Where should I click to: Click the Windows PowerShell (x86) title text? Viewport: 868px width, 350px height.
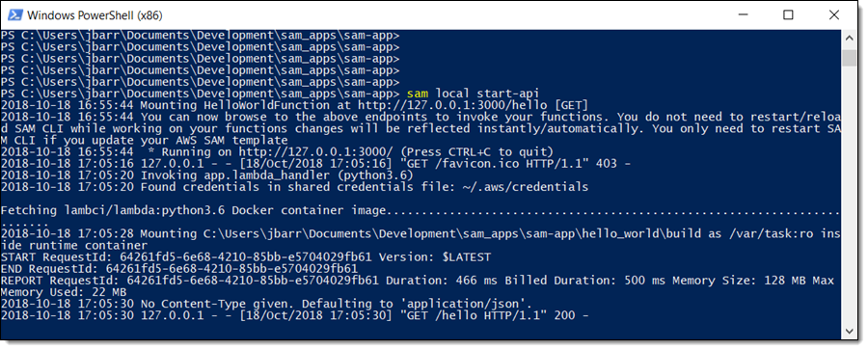tap(95, 15)
